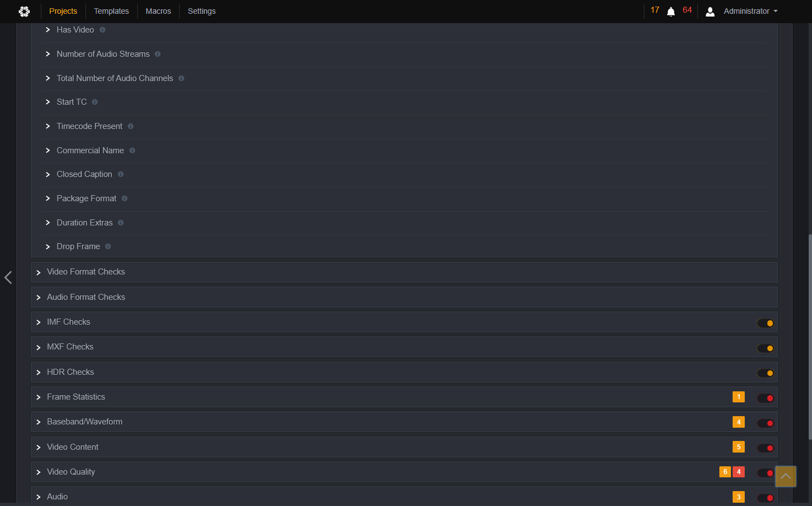
Task: Click the scroll-to-top arrow button
Action: [x=786, y=476]
